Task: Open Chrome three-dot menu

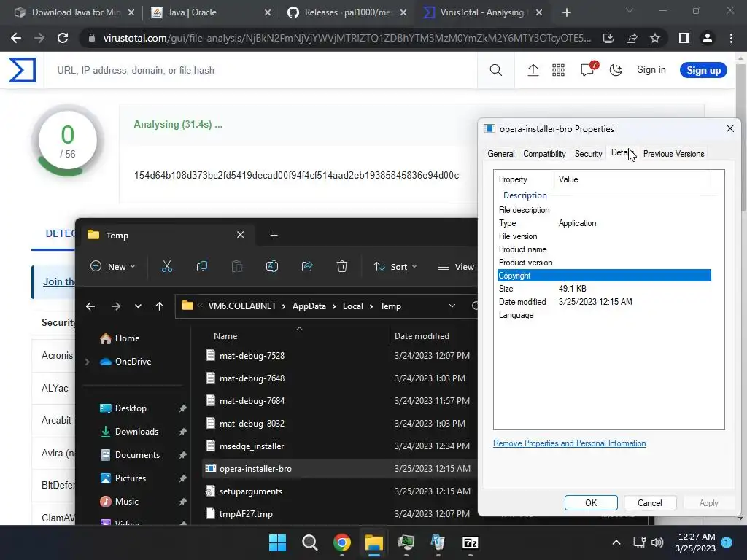Action: [x=731, y=38]
